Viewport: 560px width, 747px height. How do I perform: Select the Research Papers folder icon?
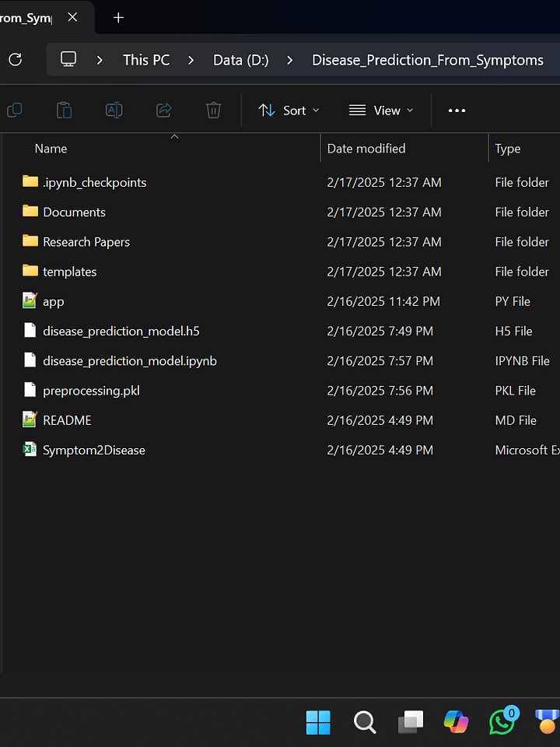[30, 241]
